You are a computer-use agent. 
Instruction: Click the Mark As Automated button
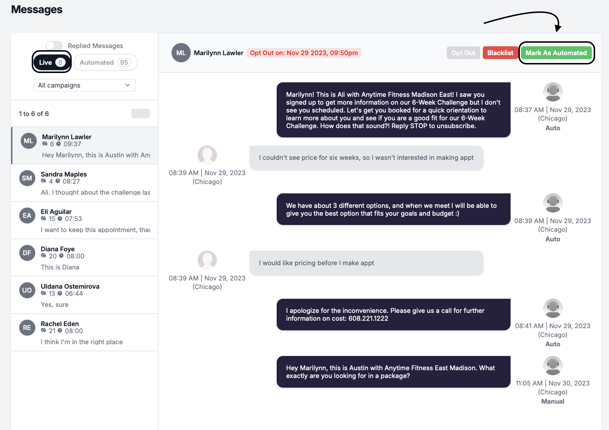click(556, 53)
